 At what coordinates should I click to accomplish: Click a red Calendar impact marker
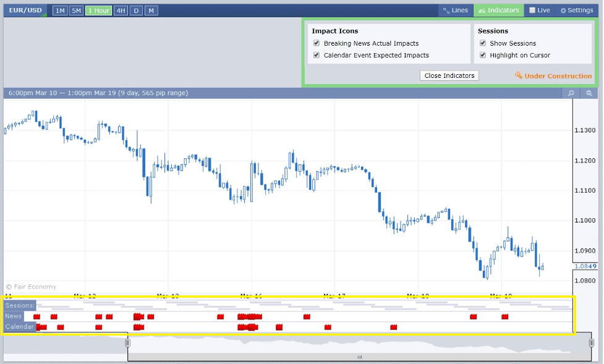[x=40, y=327]
